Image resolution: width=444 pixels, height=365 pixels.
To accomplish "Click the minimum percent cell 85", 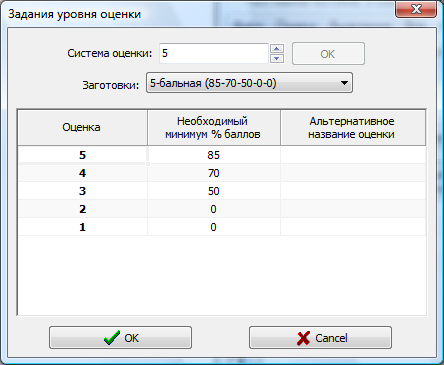I will click(214, 155).
